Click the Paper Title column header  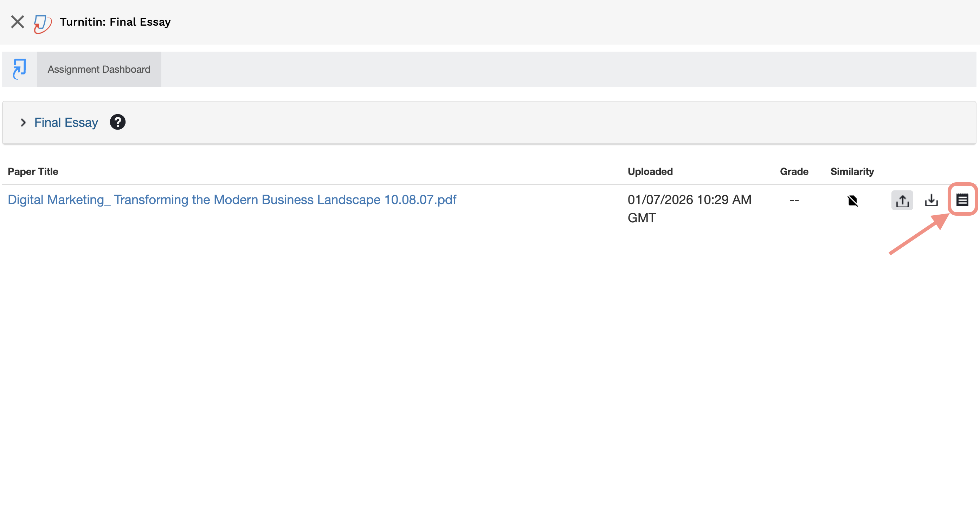pyautogui.click(x=33, y=171)
